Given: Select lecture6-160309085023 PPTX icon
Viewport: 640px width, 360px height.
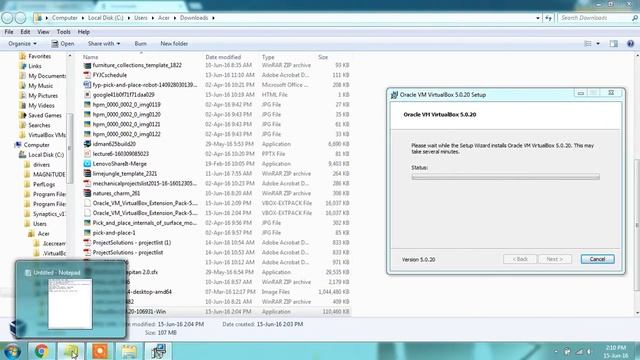Looking at the screenshot, I should click(x=87, y=154).
